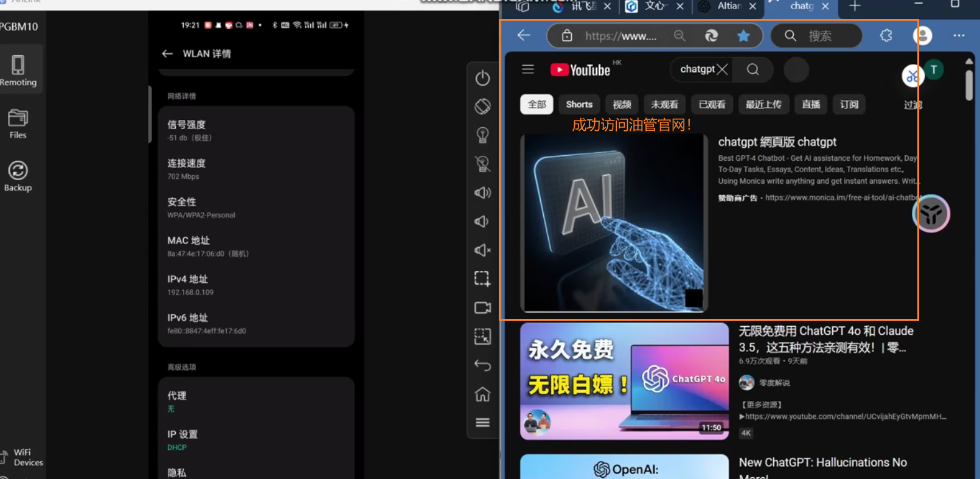Open the chatgpt 網頁版 ad title
The image size is (980, 479).
tap(777, 142)
